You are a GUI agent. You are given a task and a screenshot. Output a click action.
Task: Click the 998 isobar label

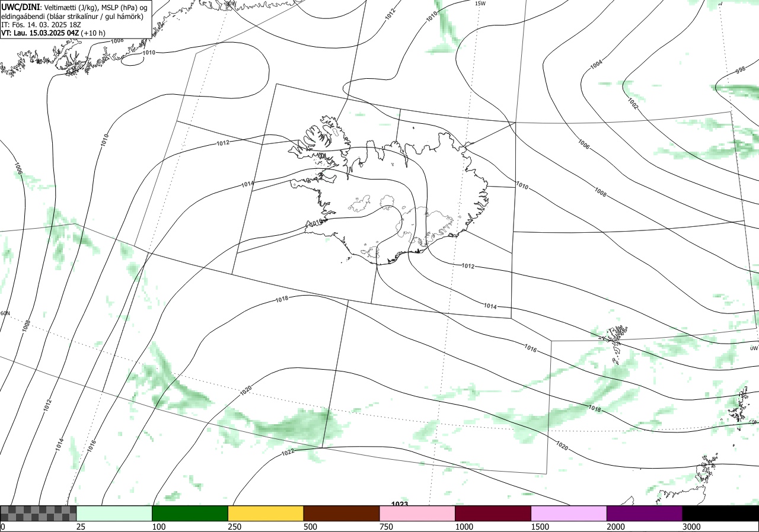(741, 70)
